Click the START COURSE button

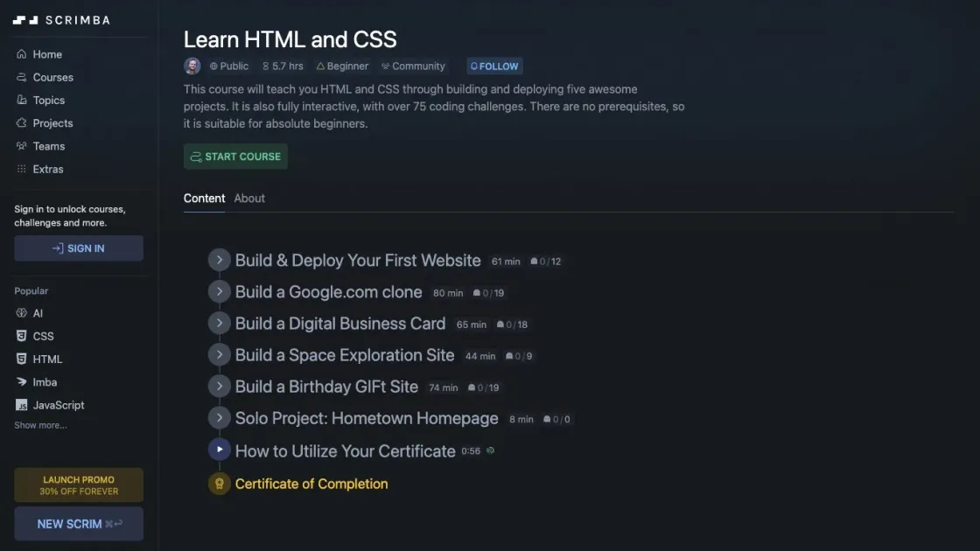coord(235,156)
